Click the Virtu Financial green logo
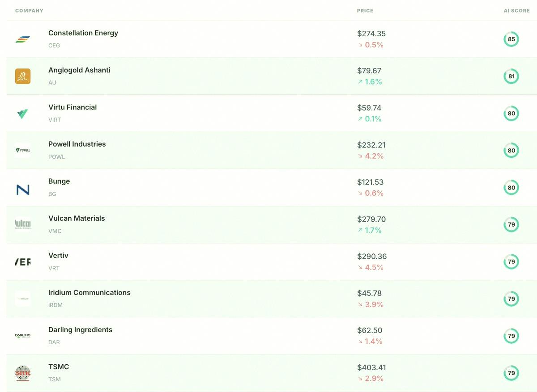 (x=23, y=114)
